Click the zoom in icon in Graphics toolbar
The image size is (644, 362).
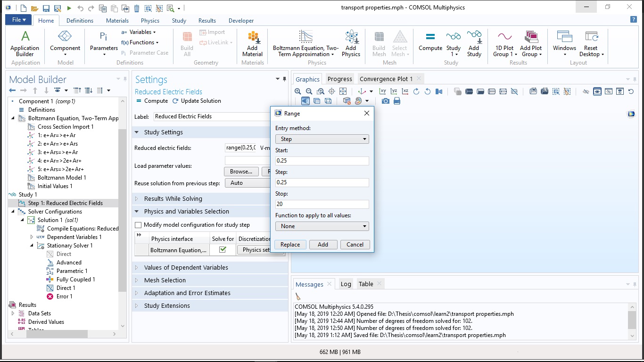(x=298, y=91)
